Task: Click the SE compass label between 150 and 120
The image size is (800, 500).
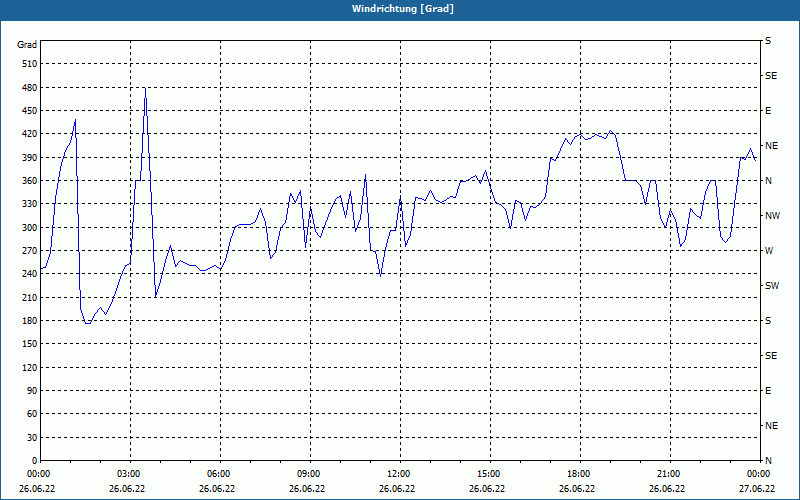Action: click(771, 356)
